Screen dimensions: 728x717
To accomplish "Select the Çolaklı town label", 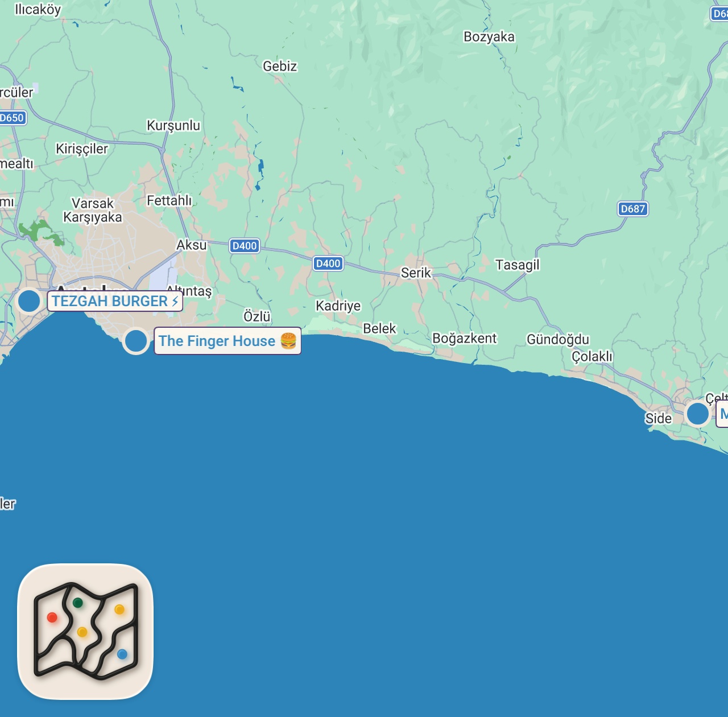I will [x=592, y=357].
